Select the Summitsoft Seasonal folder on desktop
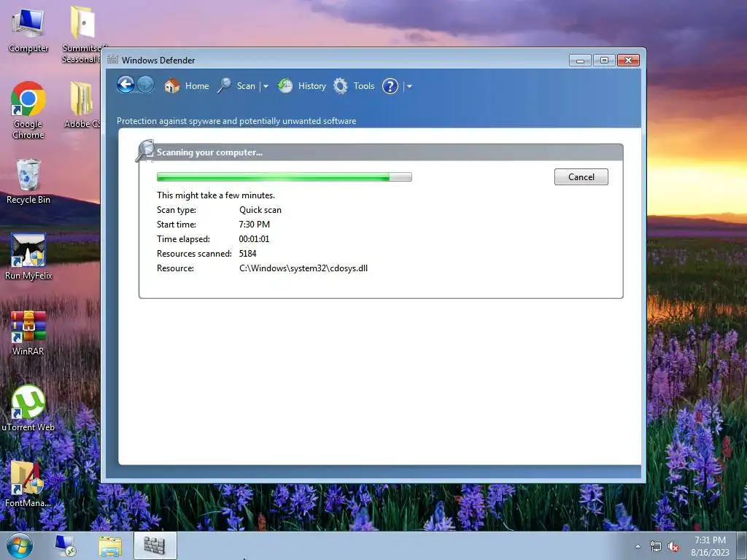 coord(82,34)
